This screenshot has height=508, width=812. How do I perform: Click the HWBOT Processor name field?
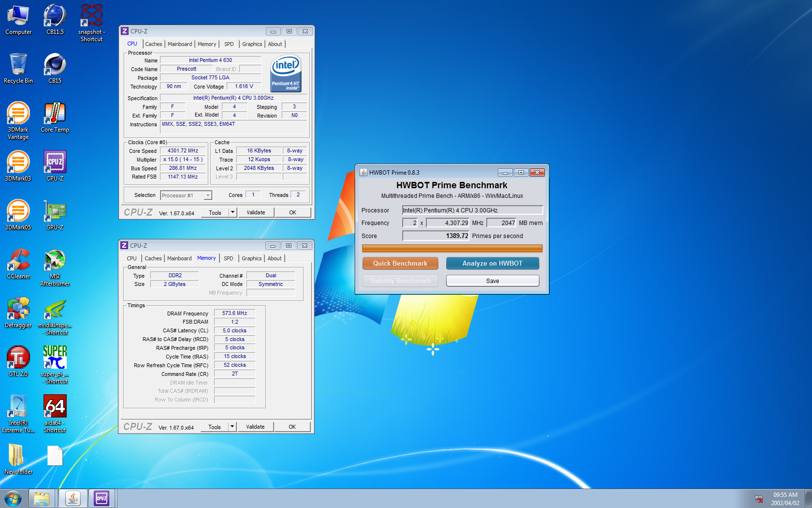[x=473, y=210]
